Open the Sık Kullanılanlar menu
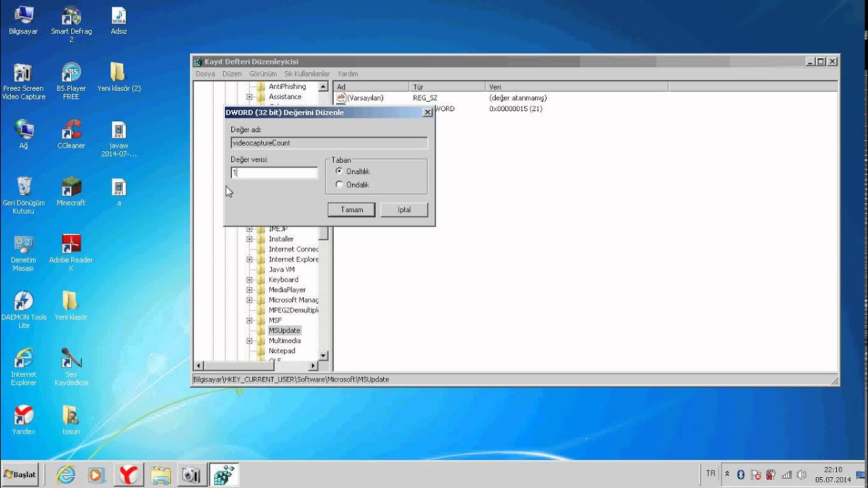This screenshot has height=488, width=868. (x=307, y=73)
